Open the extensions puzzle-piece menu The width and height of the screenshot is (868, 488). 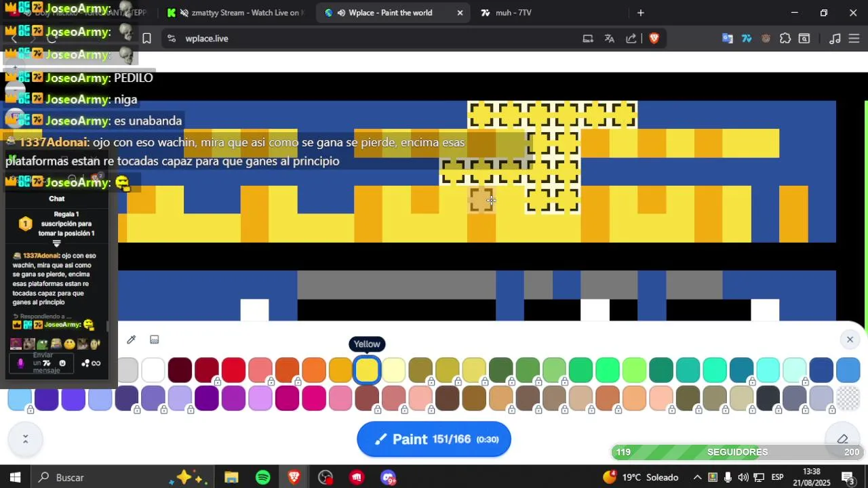coord(785,39)
